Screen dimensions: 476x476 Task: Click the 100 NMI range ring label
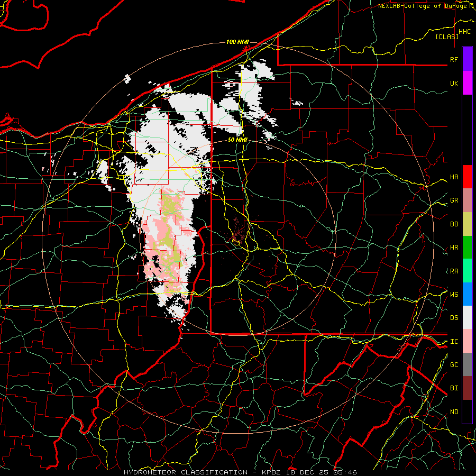(237, 42)
